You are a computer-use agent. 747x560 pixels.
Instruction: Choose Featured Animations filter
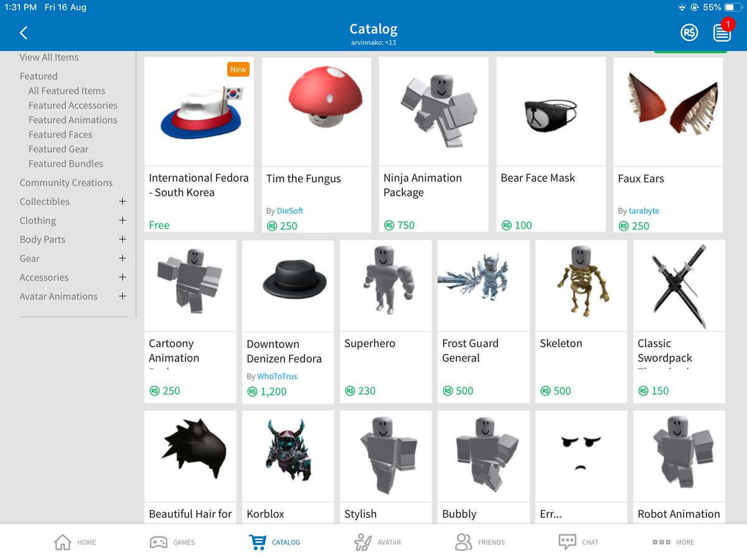[73, 120]
